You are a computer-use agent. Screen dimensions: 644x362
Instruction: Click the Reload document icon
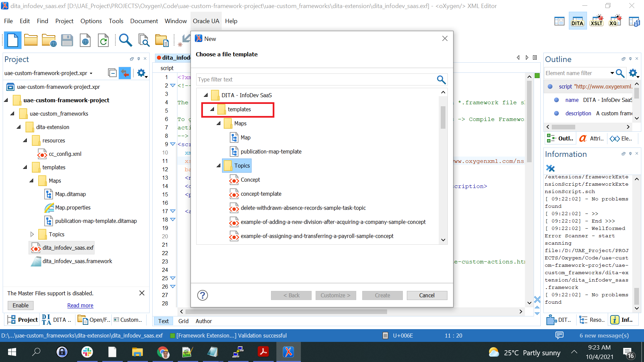103,40
